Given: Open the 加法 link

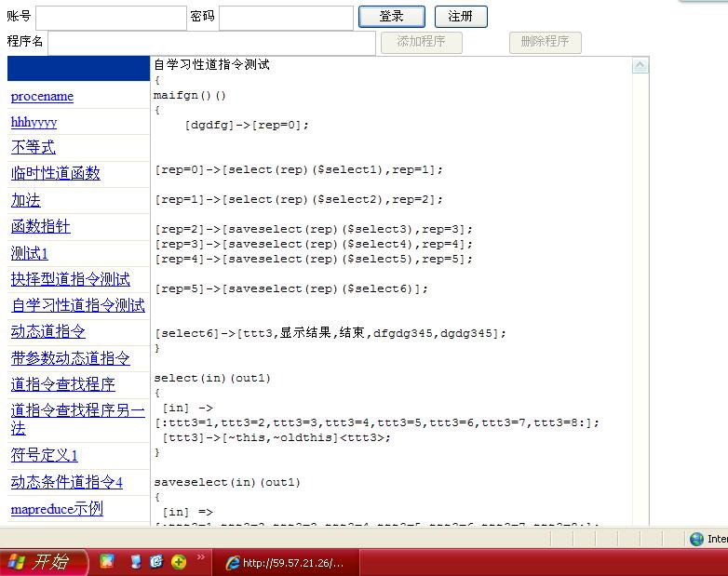Looking at the screenshot, I should pos(26,200).
